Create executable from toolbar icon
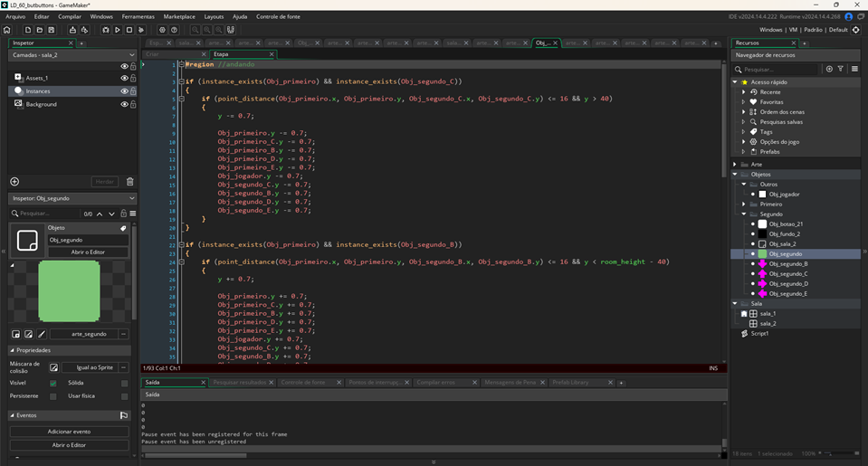This screenshot has width=868, height=466. pyautogui.click(x=72, y=30)
